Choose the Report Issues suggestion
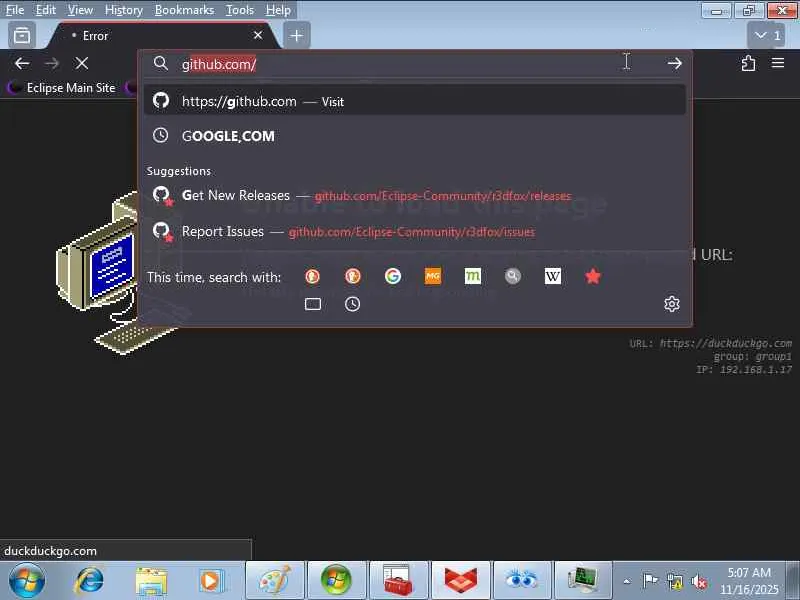 coord(415,232)
